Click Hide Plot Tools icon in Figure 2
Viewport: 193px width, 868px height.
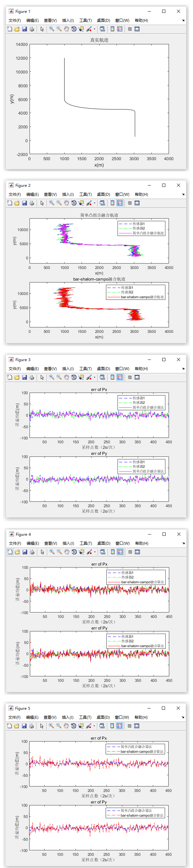(130, 203)
